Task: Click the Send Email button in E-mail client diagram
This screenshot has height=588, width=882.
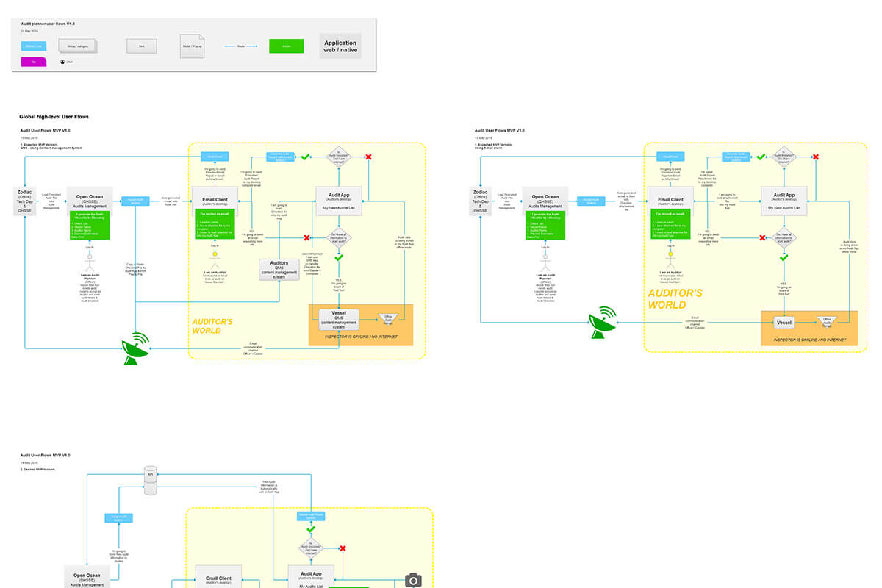Action: pyautogui.click(x=670, y=157)
